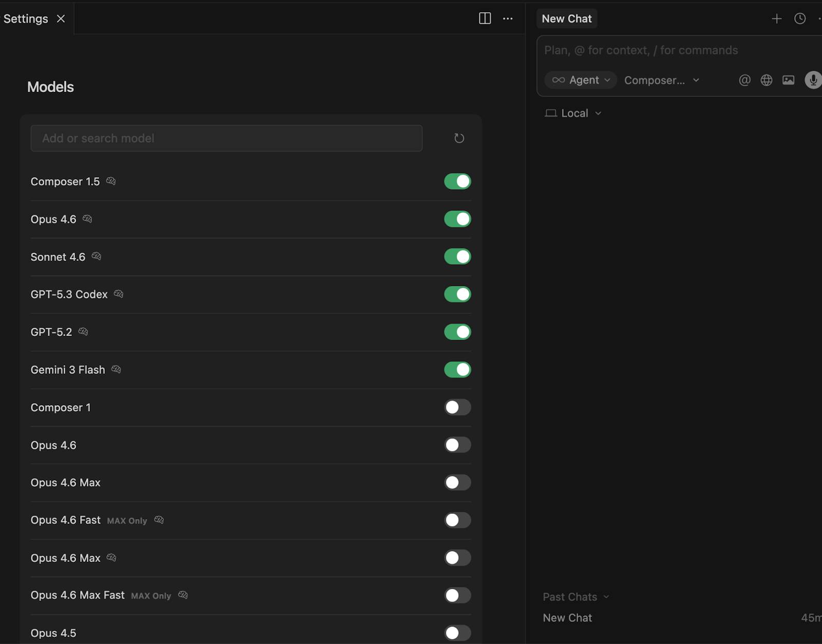Open the Agent mode dropdown

581,80
